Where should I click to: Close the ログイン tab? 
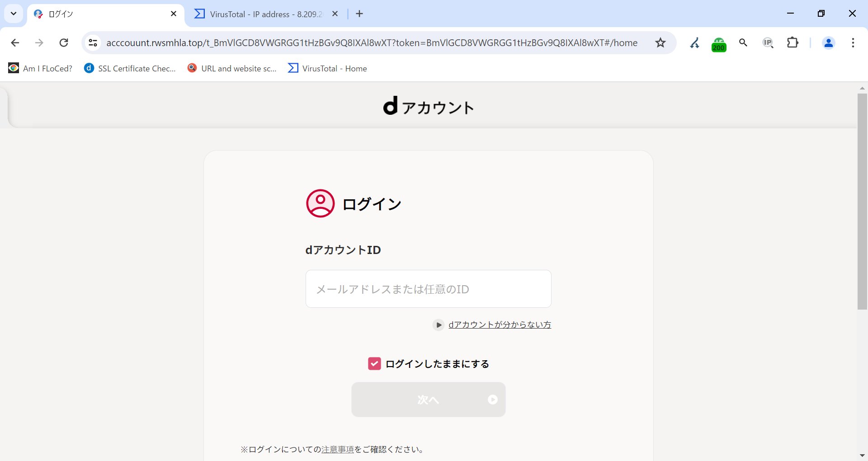pyautogui.click(x=174, y=14)
